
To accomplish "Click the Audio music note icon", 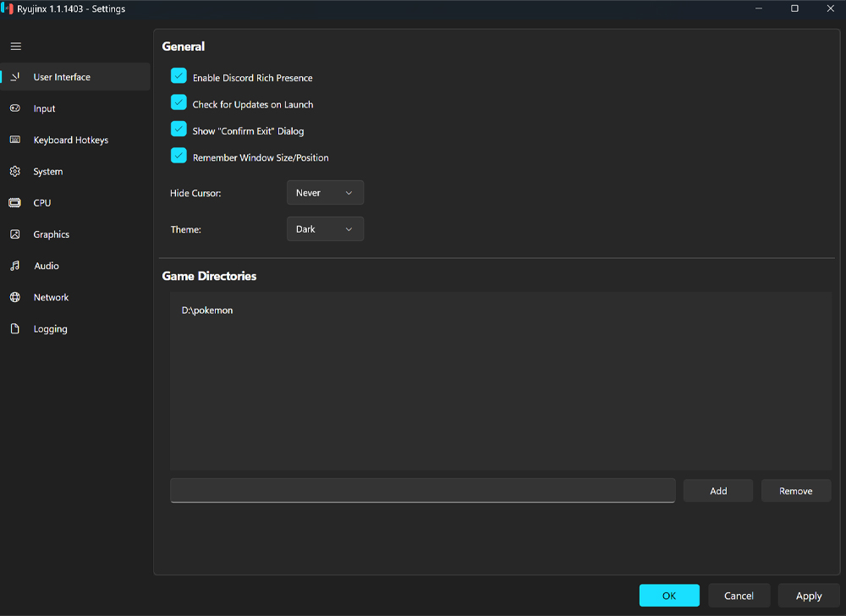I will coord(15,266).
